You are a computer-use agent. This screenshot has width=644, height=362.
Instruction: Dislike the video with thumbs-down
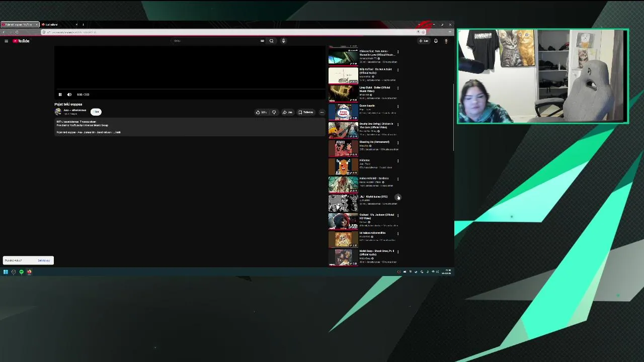coord(274,112)
